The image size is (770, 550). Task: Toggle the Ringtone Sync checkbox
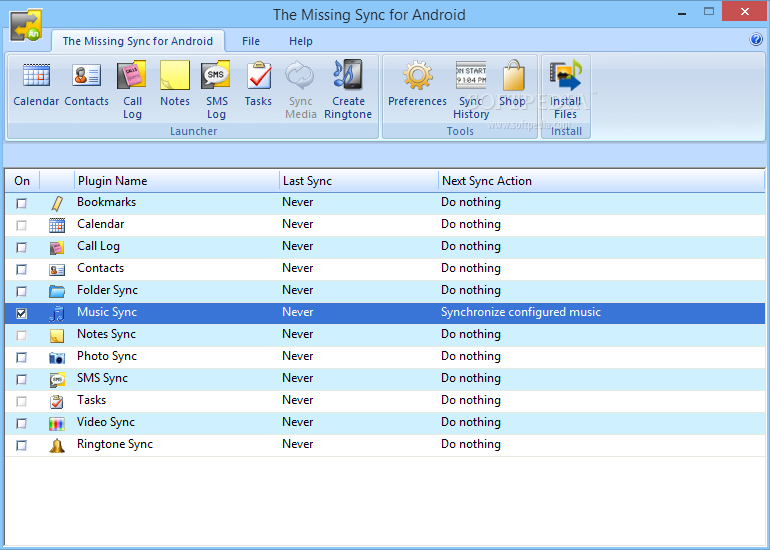[x=22, y=445]
